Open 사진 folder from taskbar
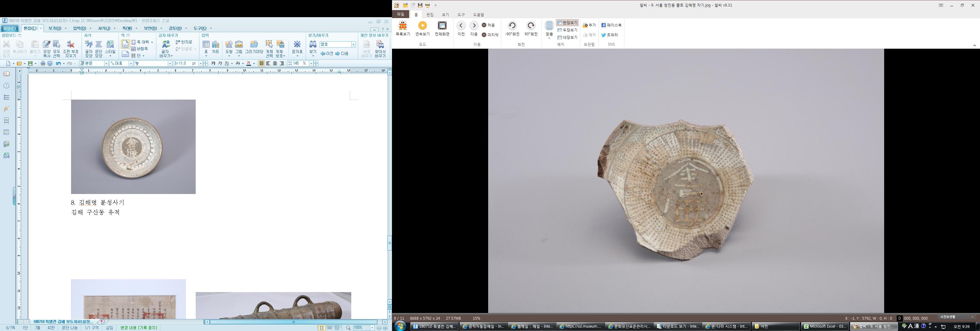This screenshot has height=331, width=980. [775, 326]
